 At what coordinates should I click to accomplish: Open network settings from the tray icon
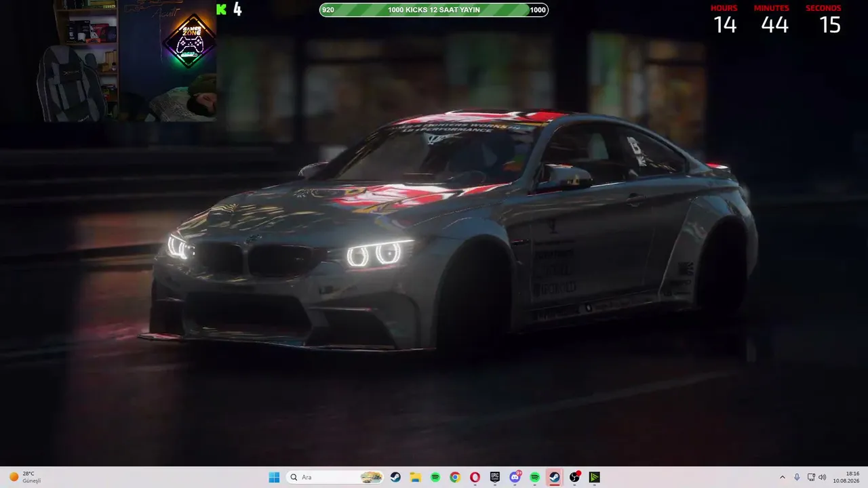point(811,477)
